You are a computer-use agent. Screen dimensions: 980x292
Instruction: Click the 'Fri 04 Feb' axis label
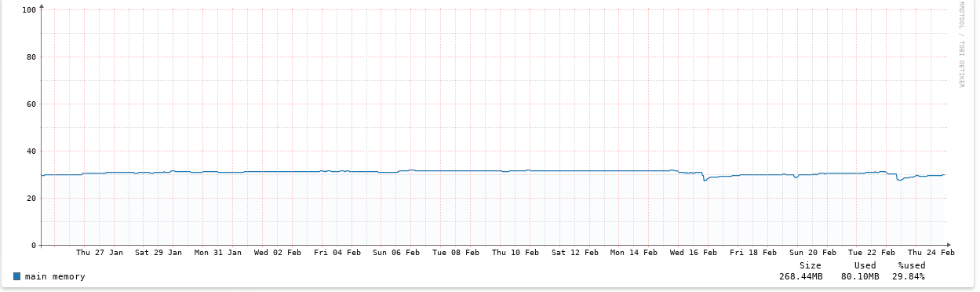337,253
